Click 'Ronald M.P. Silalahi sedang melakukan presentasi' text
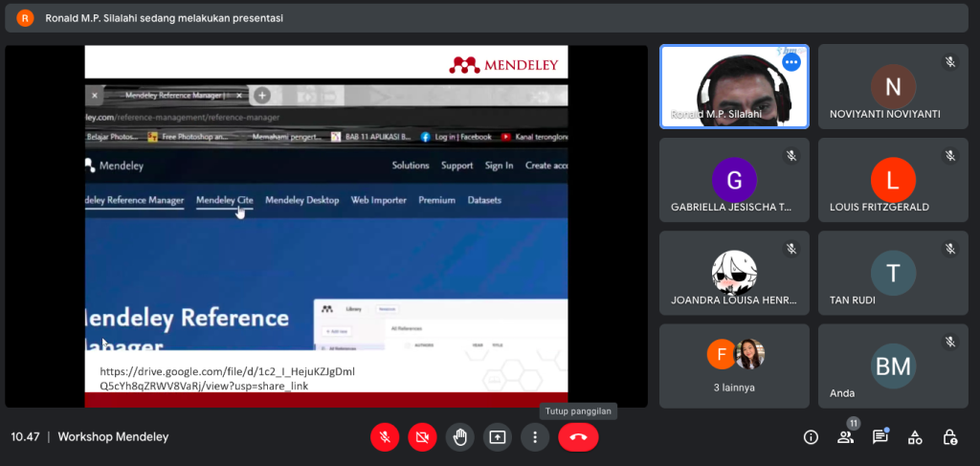The width and height of the screenshot is (980, 466). coord(164,18)
